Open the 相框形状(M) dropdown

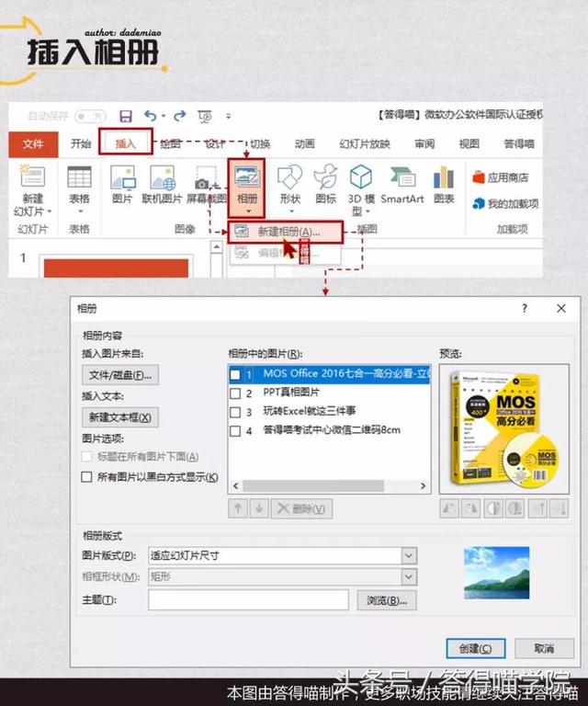point(409,576)
